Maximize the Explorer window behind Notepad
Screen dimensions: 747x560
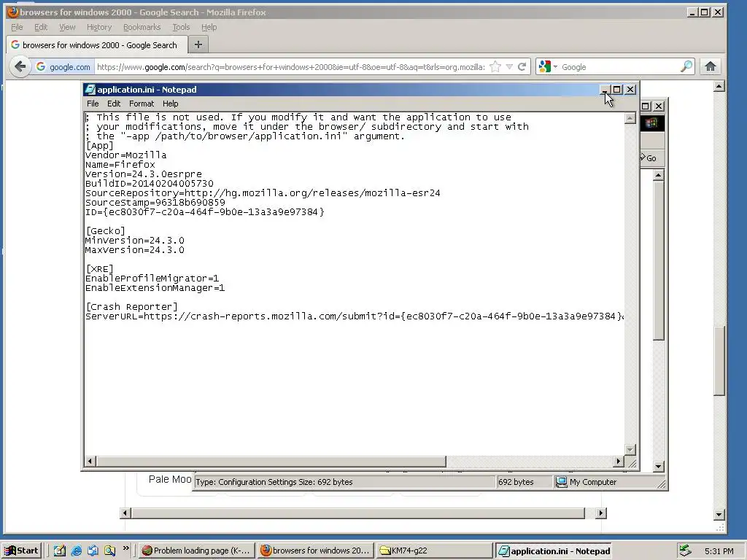[x=646, y=106]
